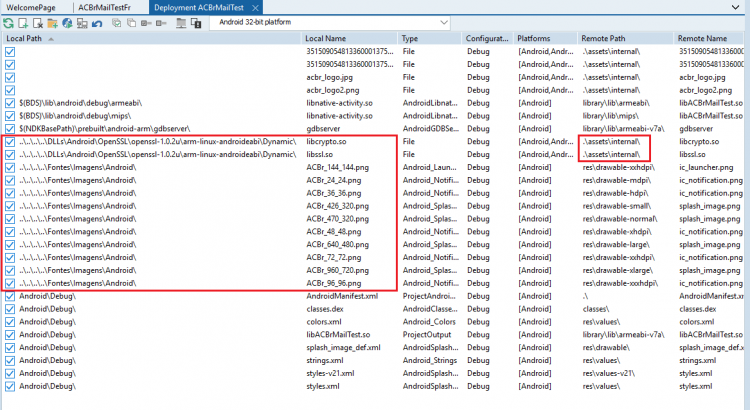
Task: Switch to the ACBrMailTestFr tab
Action: coord(104,8)
